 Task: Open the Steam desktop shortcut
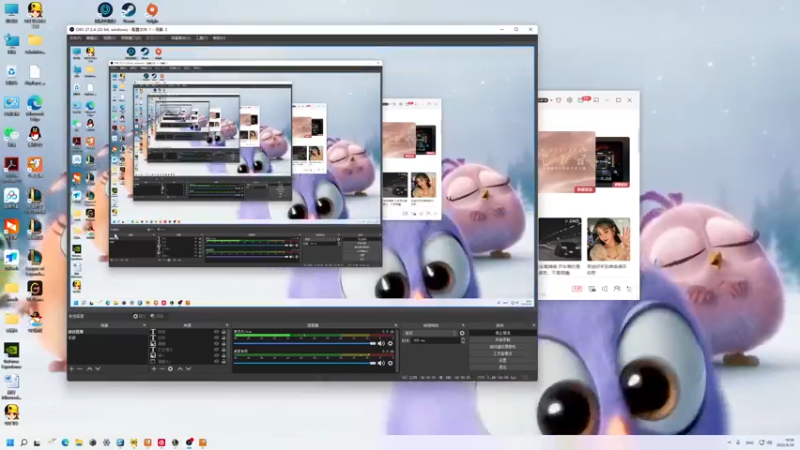[129, 12]
